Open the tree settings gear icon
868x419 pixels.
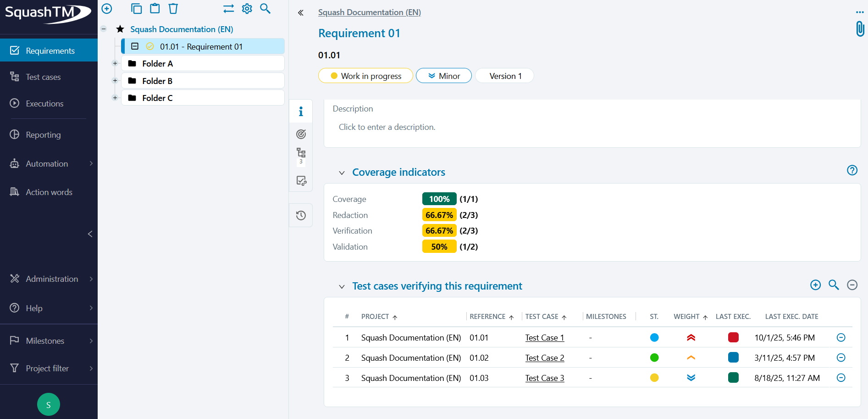(247, 8)
